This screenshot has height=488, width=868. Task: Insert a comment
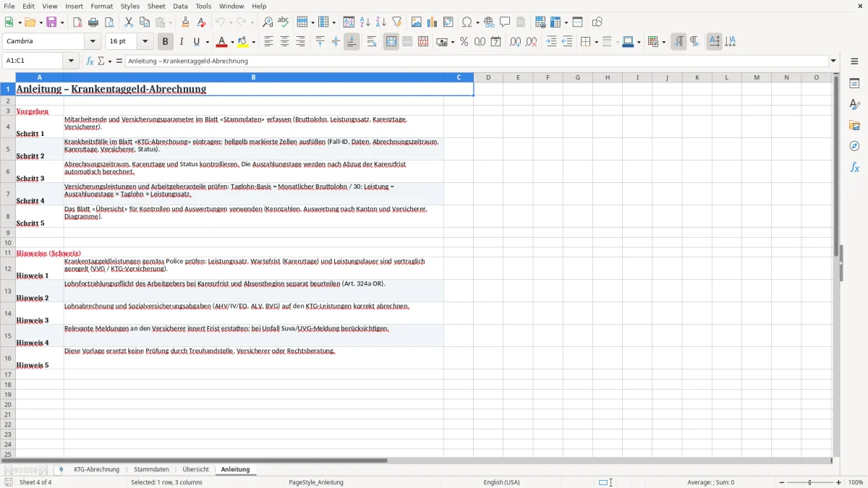pyautogui.click(x=505, y=22)
